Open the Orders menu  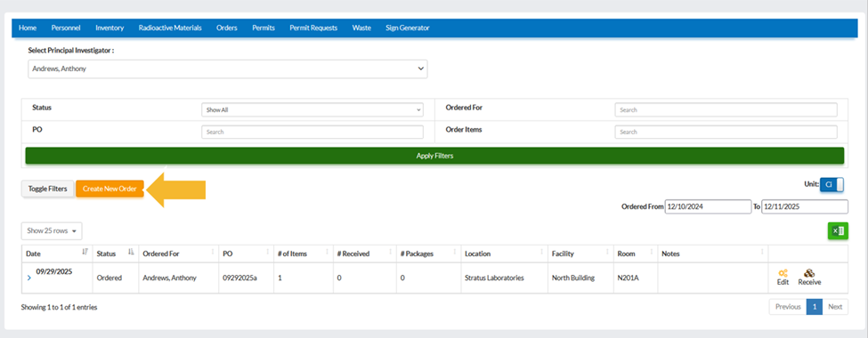[227, 28]
